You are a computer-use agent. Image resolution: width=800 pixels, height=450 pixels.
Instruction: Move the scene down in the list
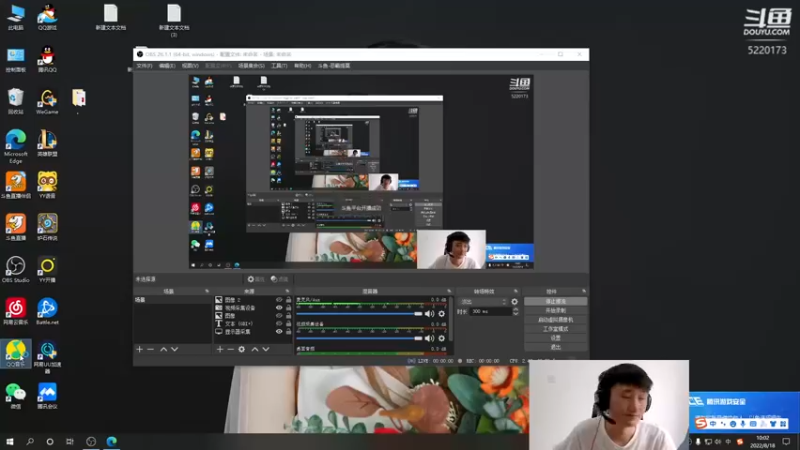click(175, 349)
